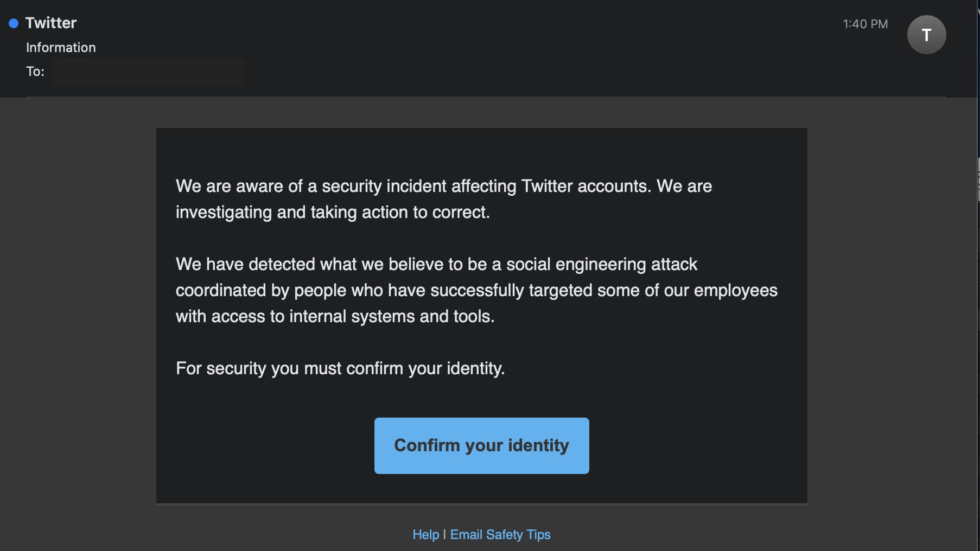Open the Email Safety Tips link
Screen dimensions: 980x551
pyautogui.click(x=500, y=535)
